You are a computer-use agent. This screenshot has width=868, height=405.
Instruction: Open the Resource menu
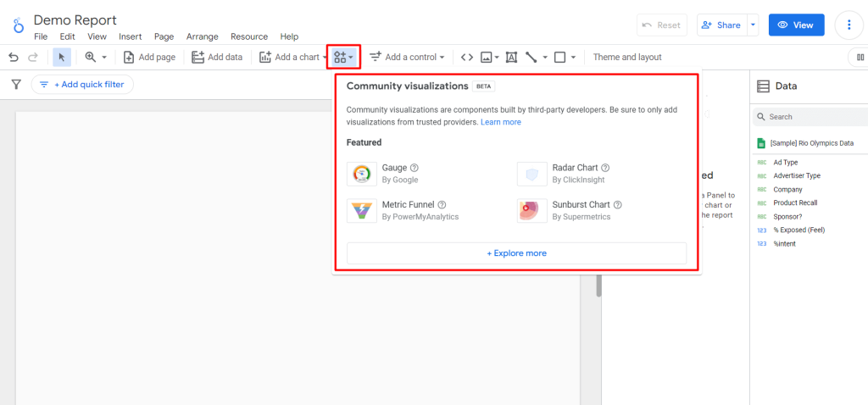[x=249, y=36]
